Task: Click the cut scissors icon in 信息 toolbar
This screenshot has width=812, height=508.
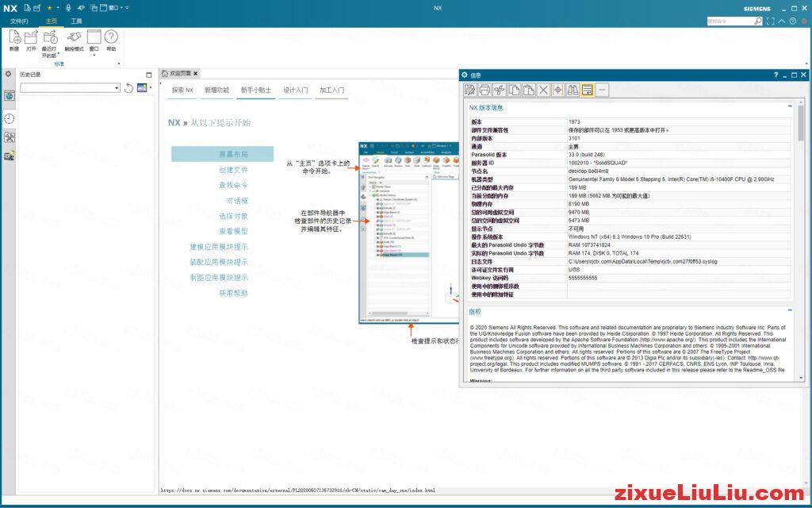Action: click(x=499, y=90)
